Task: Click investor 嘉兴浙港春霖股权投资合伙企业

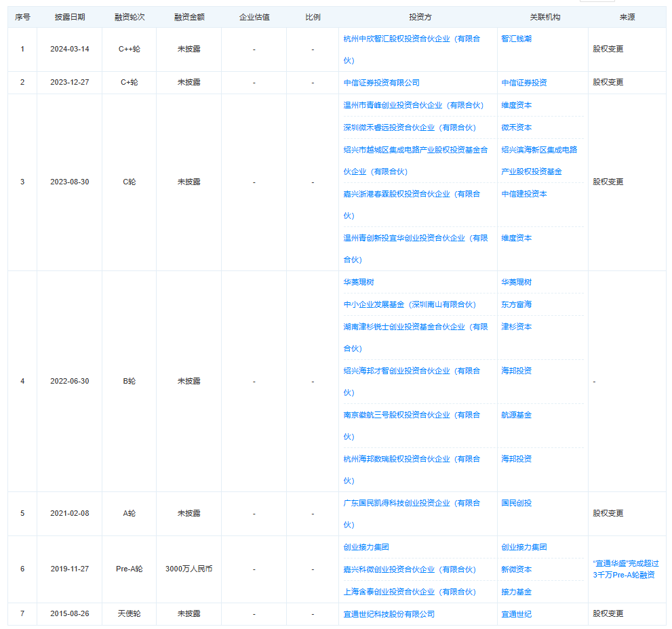Action: coord(412,205)
